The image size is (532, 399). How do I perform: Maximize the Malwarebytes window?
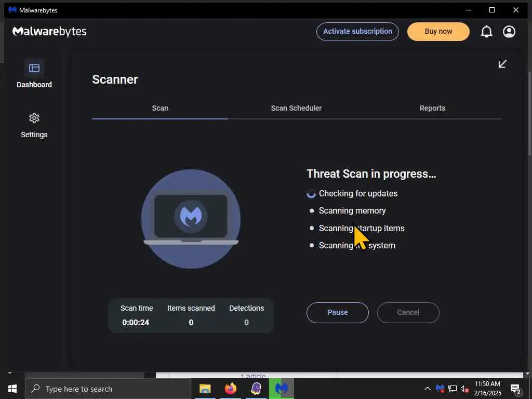tap(492, 10)
